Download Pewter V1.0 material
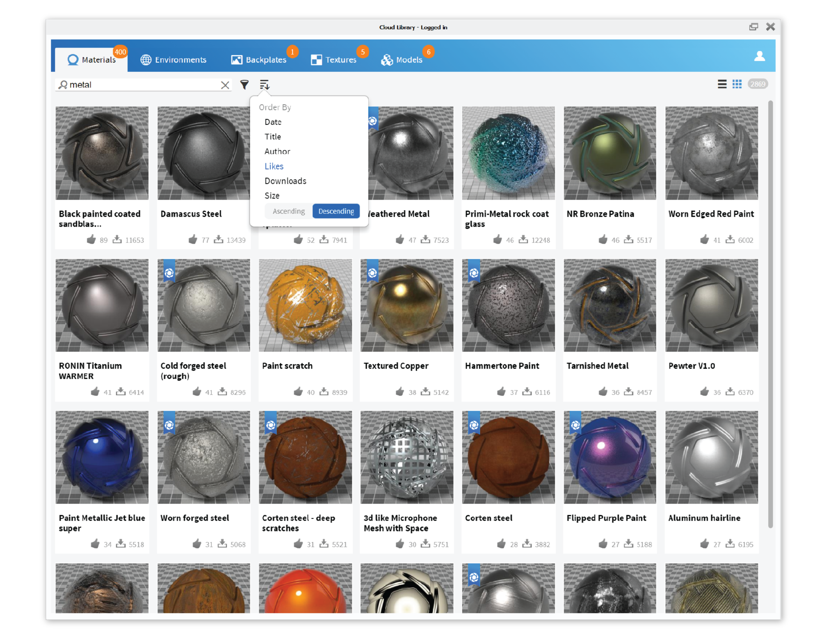Screen dimensions: 840x639 point(730,392)
